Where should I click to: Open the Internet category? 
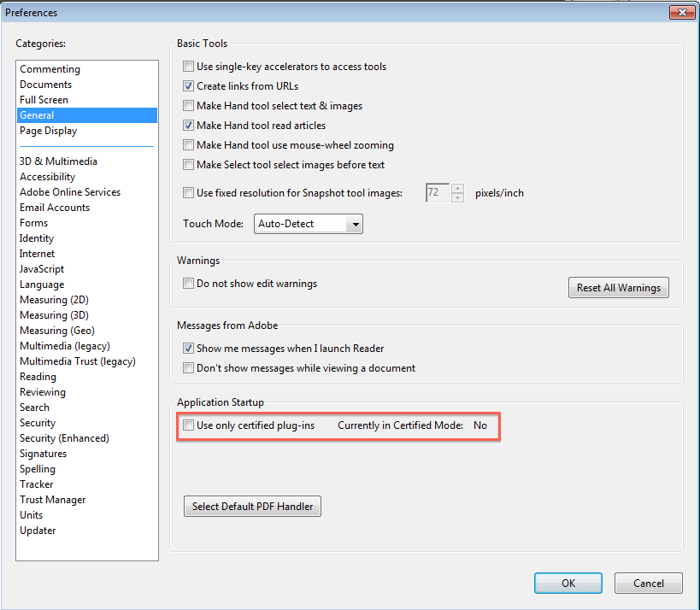tap(87, 254)
